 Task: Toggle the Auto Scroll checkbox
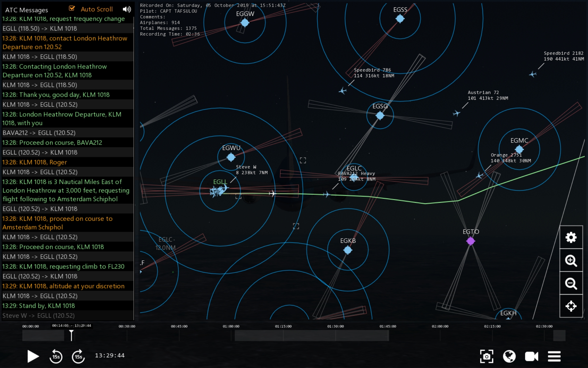(x=72, y=9)
